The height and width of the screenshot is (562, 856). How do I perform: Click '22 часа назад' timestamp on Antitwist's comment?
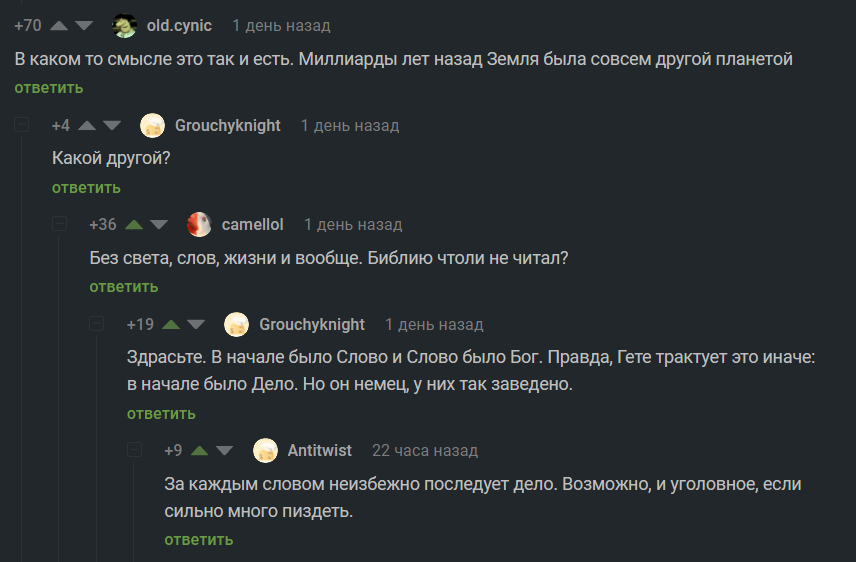point(424,451)
